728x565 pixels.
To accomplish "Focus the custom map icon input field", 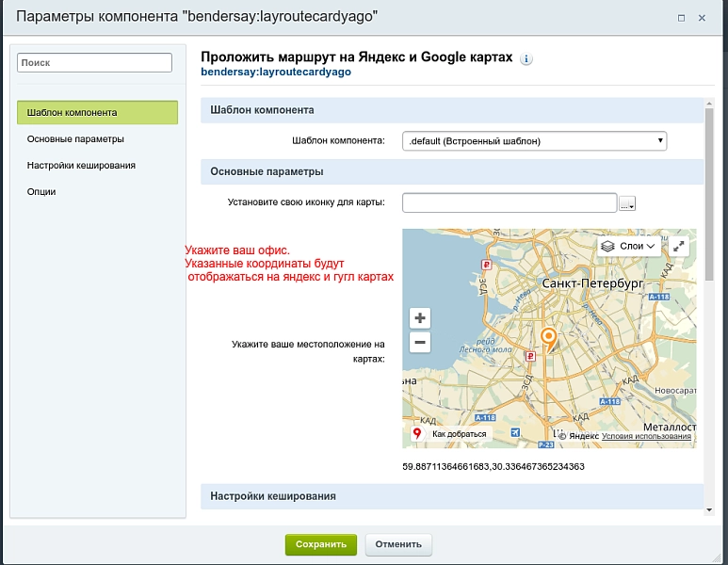I will [x=510, y=202].
